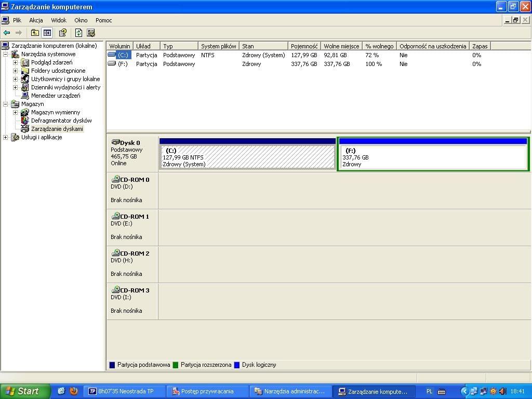Expand the Dzienniki wydajności i alerty node

tap(15, 87)
